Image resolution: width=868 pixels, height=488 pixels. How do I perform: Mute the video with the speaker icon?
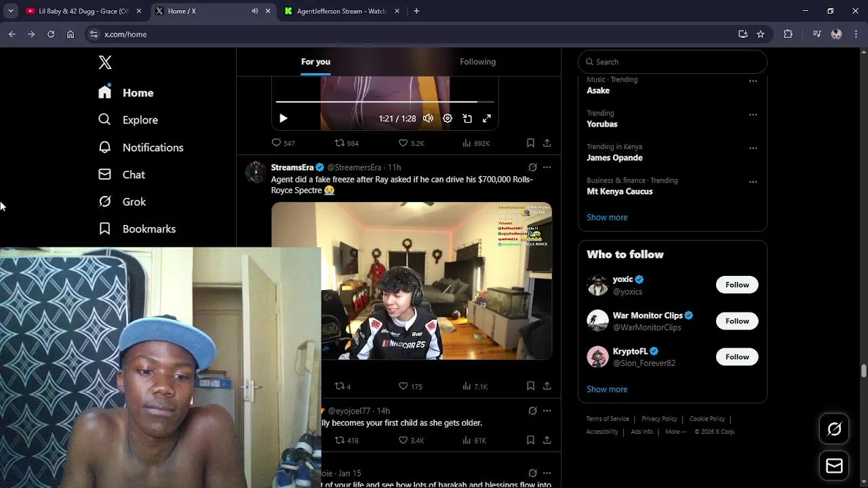coord(428,119)
